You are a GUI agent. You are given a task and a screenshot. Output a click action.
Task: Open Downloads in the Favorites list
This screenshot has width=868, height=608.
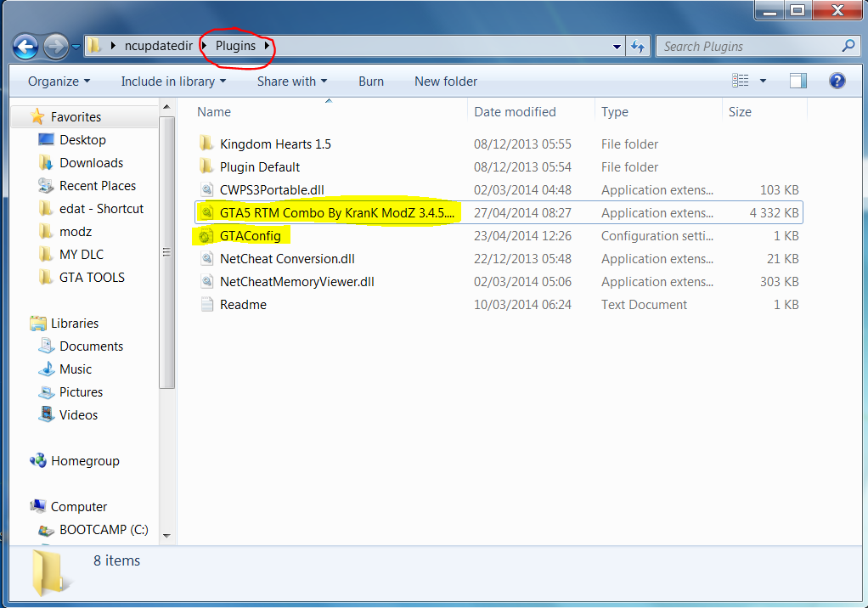[x=92, y=163]
